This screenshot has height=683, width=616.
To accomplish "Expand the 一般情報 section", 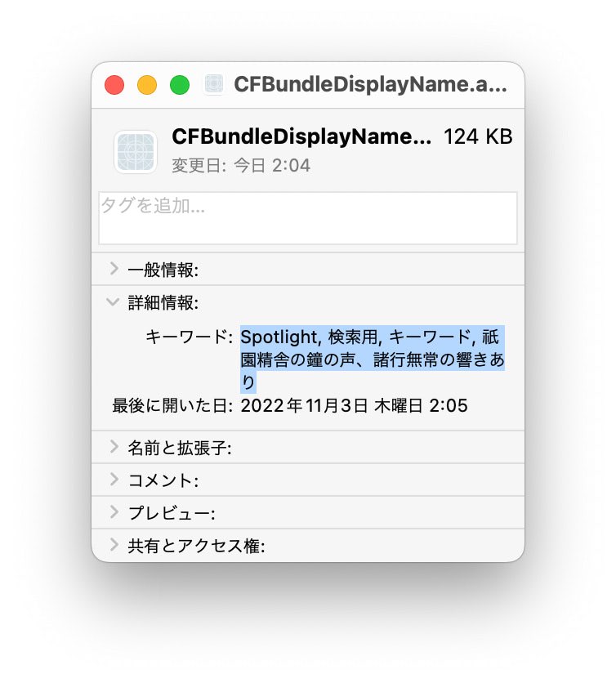I will coord(114,269).
